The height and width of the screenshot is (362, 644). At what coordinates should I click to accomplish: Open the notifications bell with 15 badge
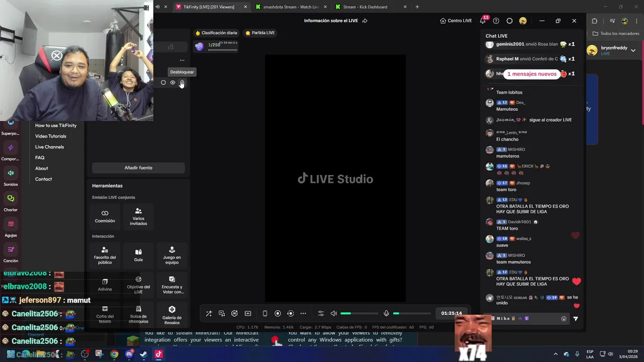point(484,20)
